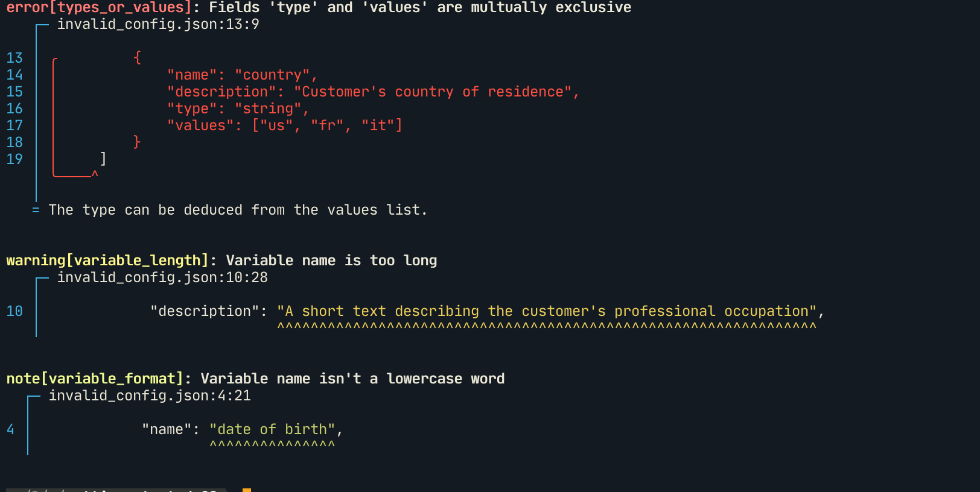Screen dimensions: 980x492
Task: Open the invalid_config.json:10:28 file reference
Action: coord(162,277)
